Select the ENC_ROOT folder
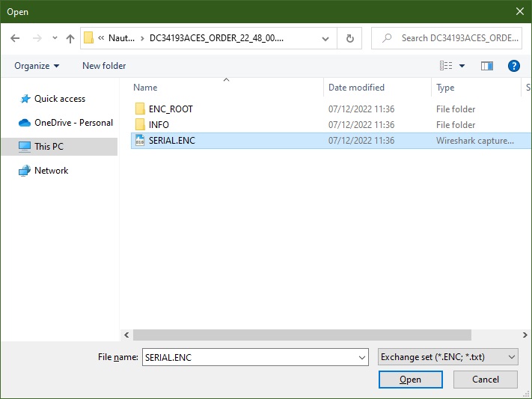The image size is (532, 399). click(171, 109)
